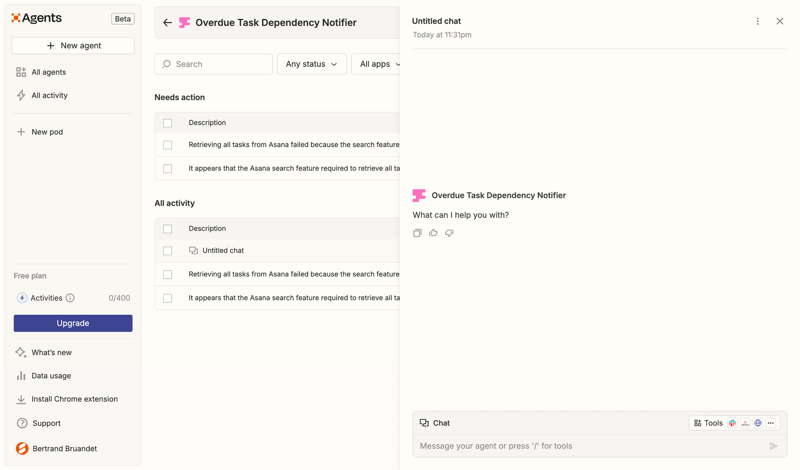Screen dimensions: 800x470
Task: Open the Any status dropdown
Action: pos(312,64)
